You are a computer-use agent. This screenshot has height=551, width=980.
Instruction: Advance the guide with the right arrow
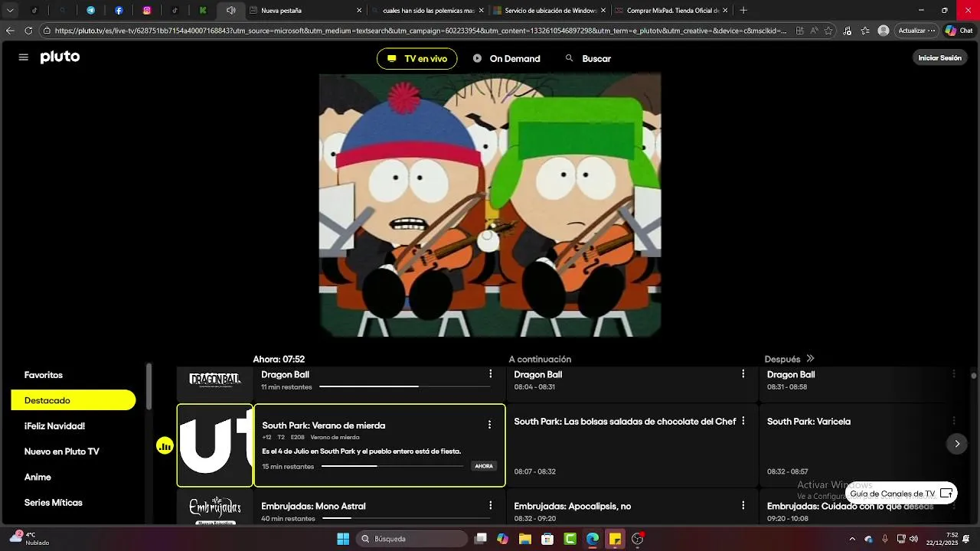point(957,444)
